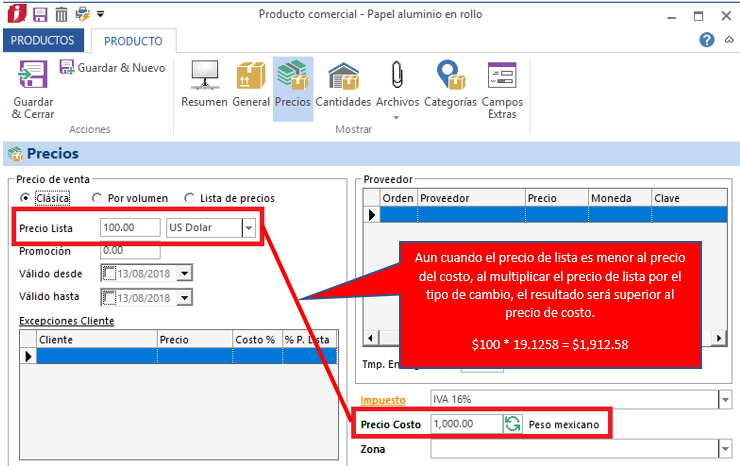Click the refresh icon beside Precio Costo
The image size is (740, 466).
click(513, 424)
